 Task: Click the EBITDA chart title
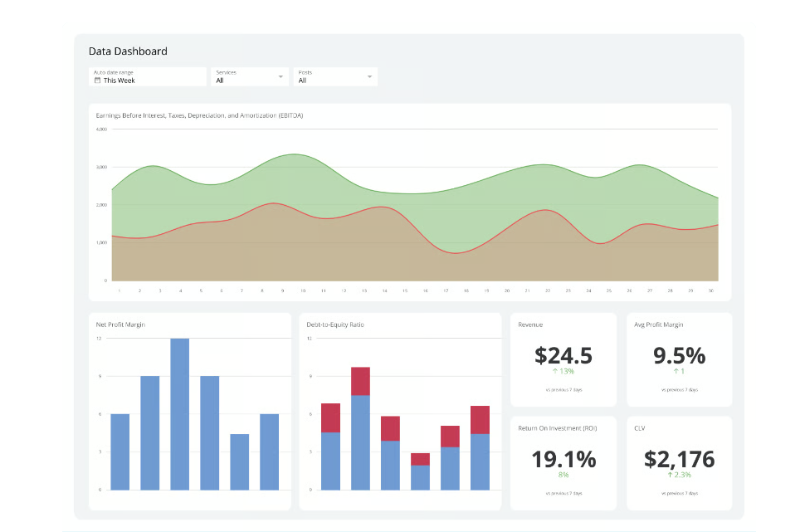(199, 115)
